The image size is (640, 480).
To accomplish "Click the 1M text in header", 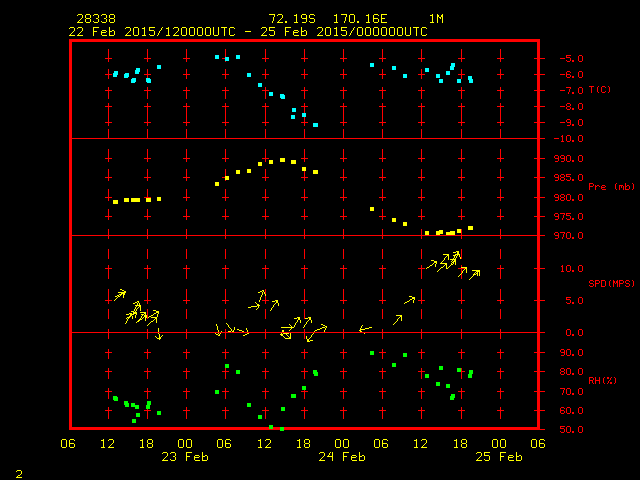I will pos(436,19).
